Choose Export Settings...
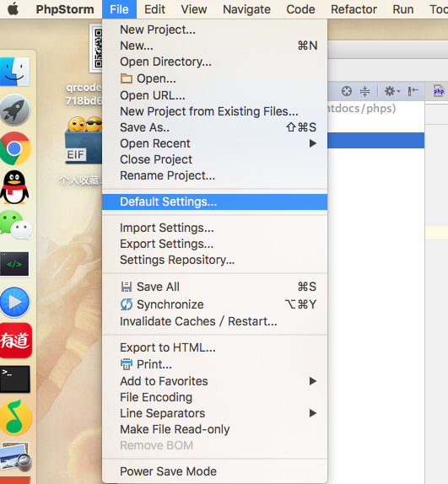This screenshot has width=448, height=484. (x=214, y=244)
